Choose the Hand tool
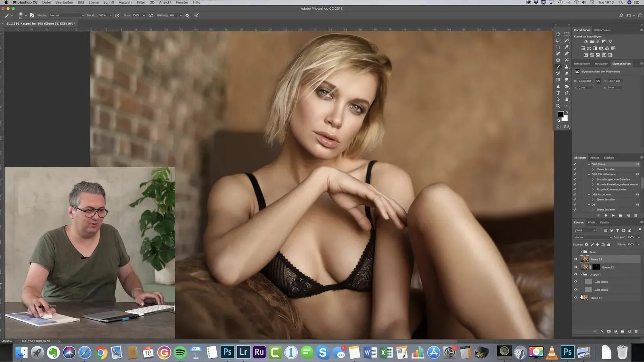 tap(567, 99)
